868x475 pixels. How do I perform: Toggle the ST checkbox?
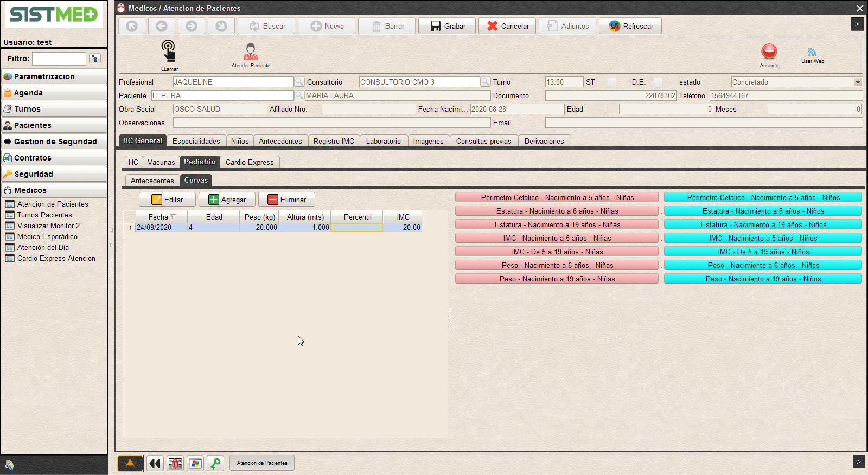coord(612,82)
